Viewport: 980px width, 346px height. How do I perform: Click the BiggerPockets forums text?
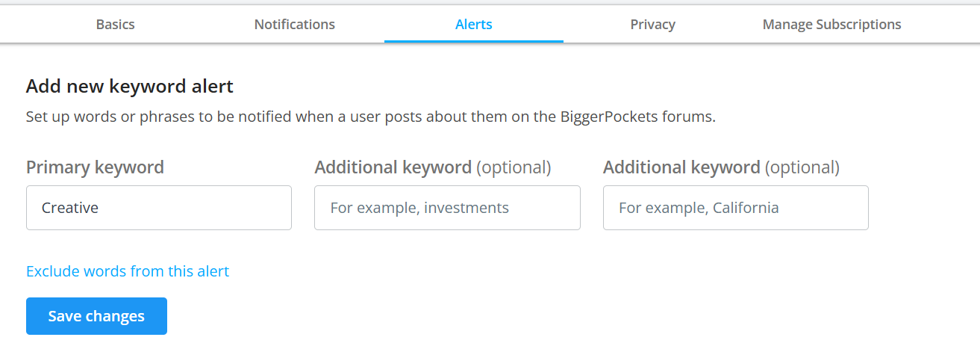pos(660,117)
